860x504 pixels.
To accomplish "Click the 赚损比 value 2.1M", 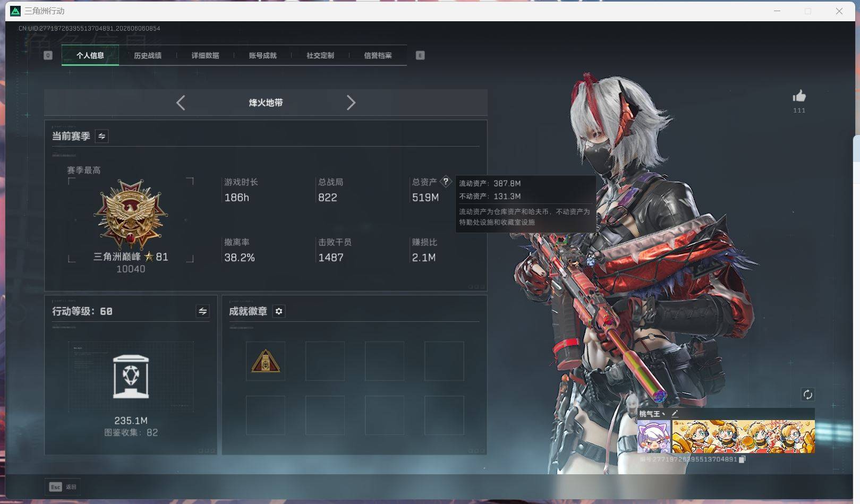I will pos(424,258).
